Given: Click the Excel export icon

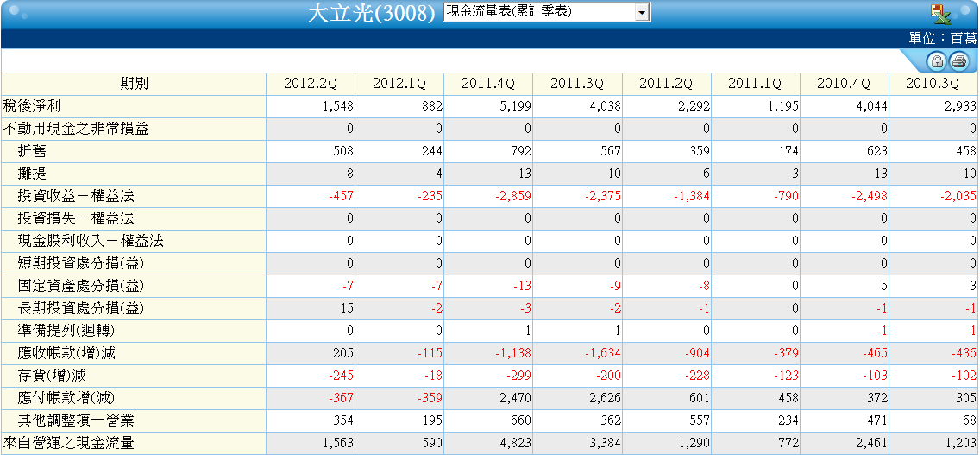Looking at the screenshot, I should point(940,14).
